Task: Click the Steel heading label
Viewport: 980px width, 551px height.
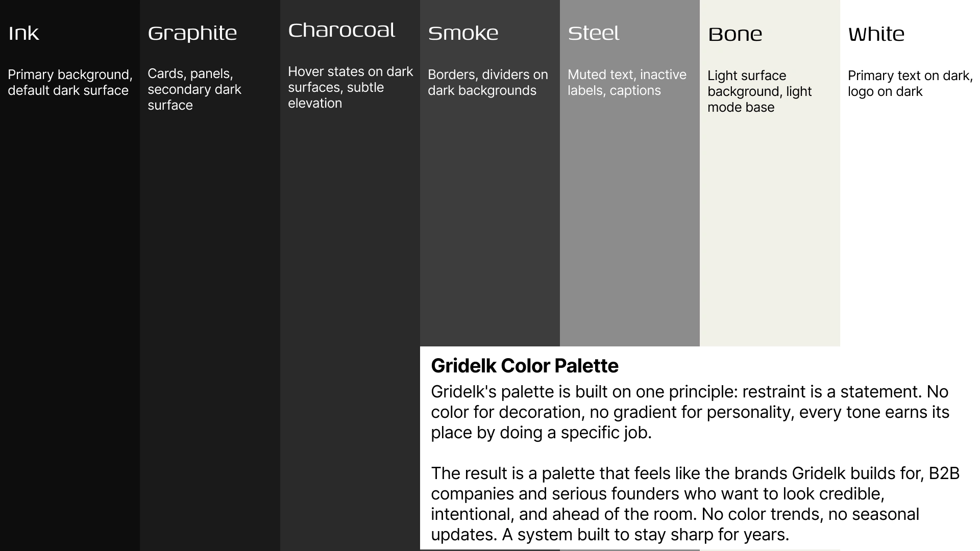Action: [x=594, y=34]
